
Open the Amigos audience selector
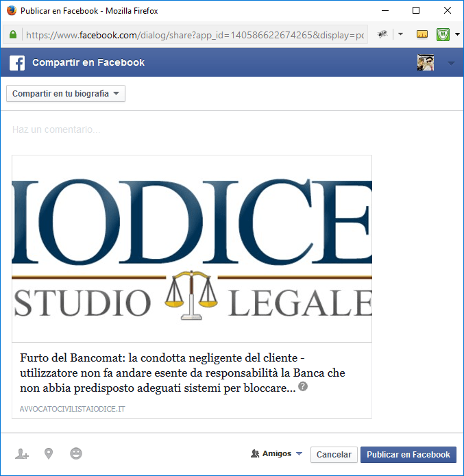(x=276, y=454)
